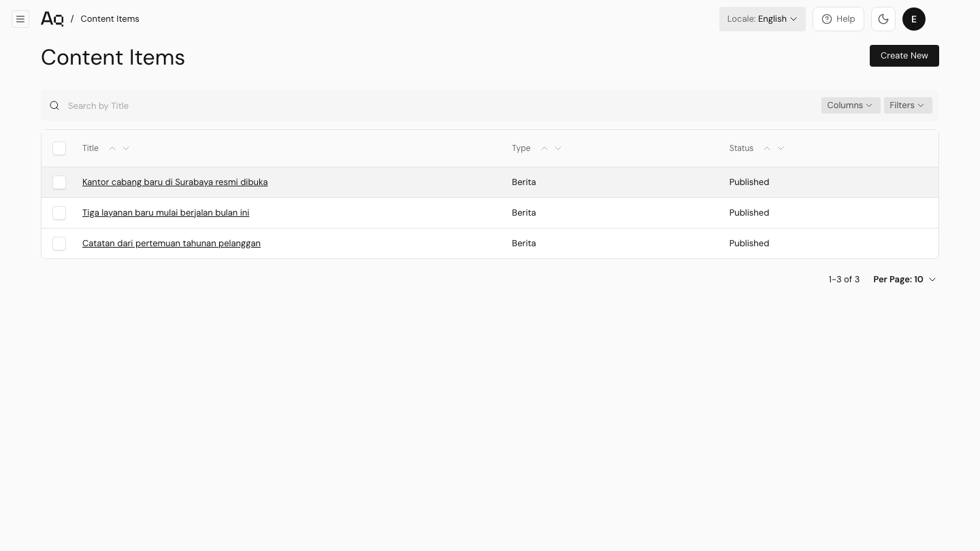
Task: Click the Status column header label
Action: coord(741,148)
